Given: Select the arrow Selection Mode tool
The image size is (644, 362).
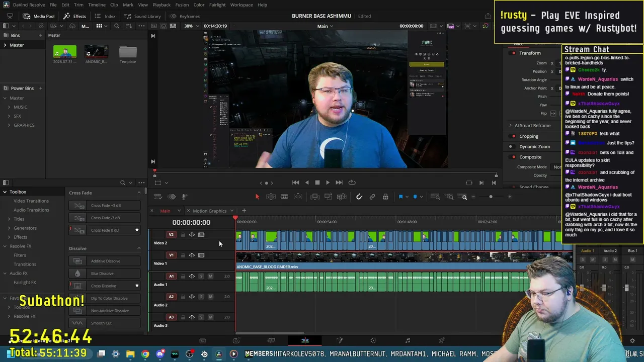Looking at the screenshot, I should pos(257,197).
